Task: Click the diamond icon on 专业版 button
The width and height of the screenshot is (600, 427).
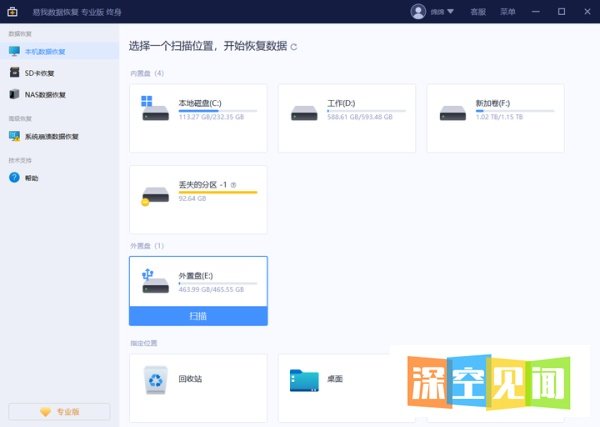Action: tap(45, 412)
